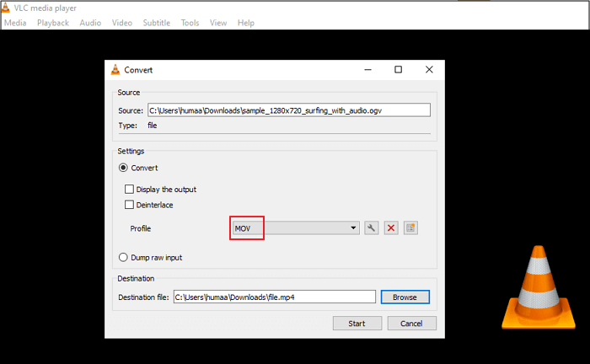
Task: Toggle the Deinterlace checkbox
Action: (x=130, y=205)
